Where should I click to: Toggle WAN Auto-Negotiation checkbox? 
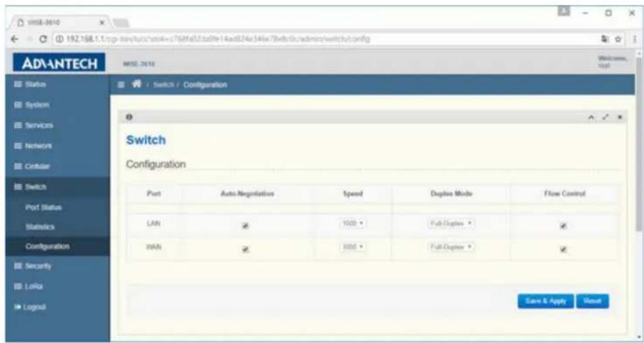(245, 249)
